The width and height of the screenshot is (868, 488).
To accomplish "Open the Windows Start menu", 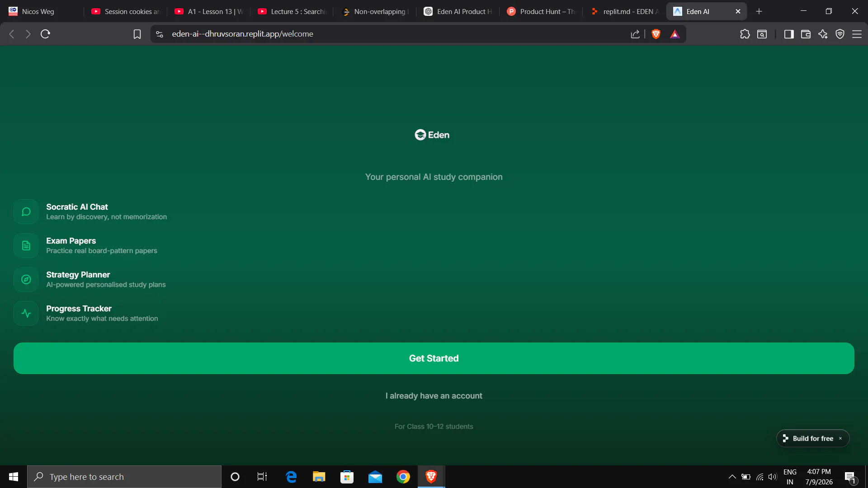I will 14,477.
